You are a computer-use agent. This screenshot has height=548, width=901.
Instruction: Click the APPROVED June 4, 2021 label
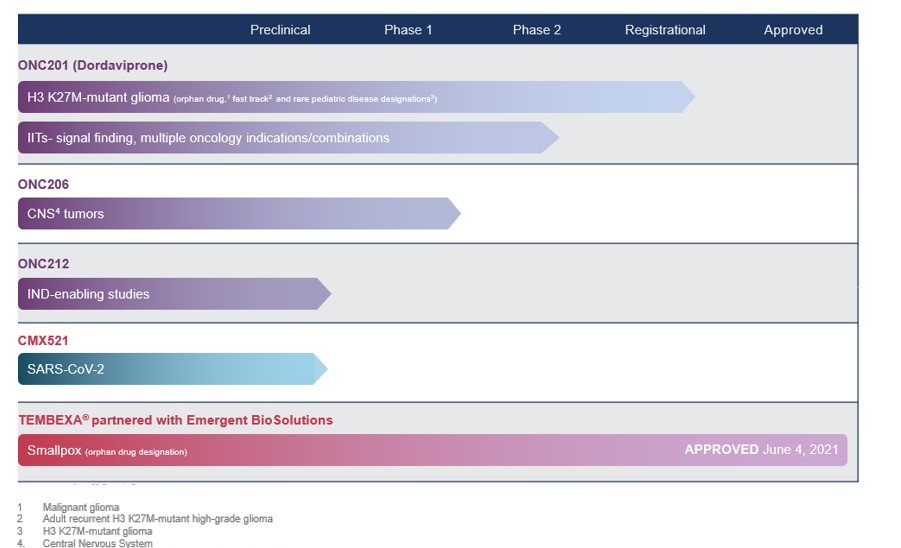click(761, 450)
